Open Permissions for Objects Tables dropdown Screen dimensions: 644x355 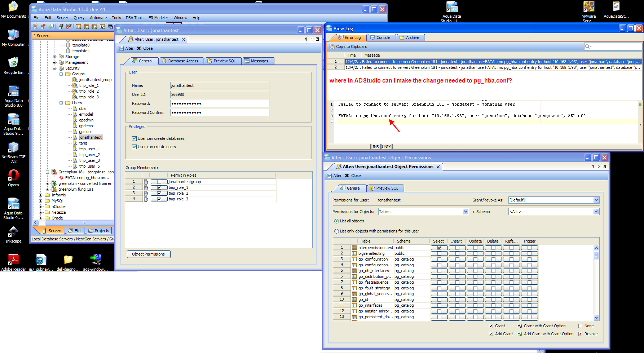click(466, 212)
